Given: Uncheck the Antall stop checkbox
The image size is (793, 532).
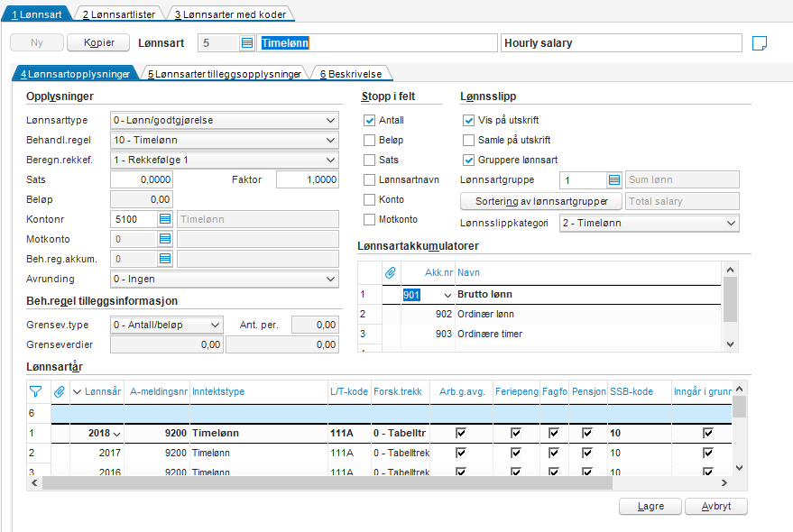Looking at the screenshot, I should point(370,120).
